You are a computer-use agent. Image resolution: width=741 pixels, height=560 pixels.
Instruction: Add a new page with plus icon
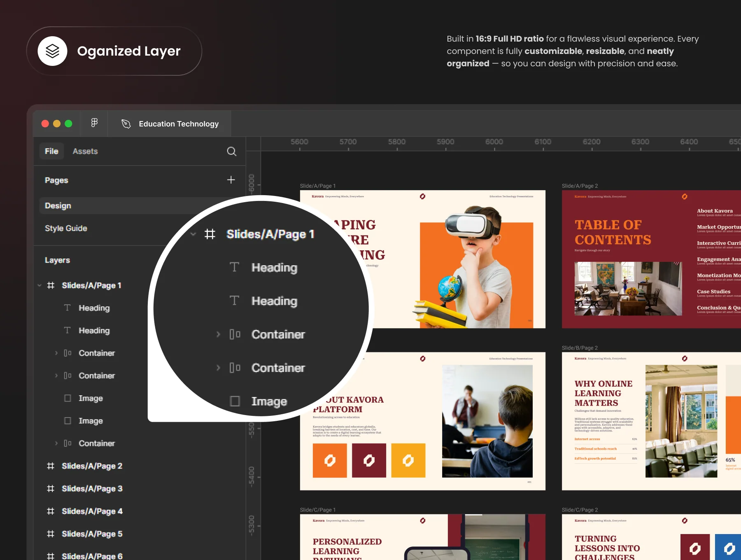pos(231,180)
